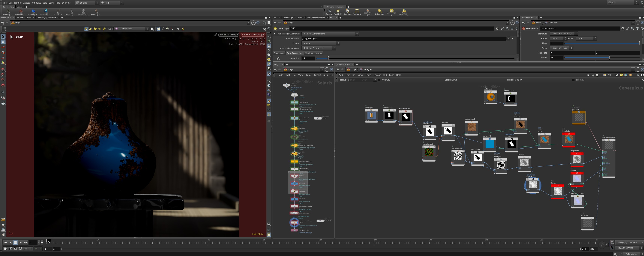This screenshot has width=644, height=256.
Task: Toggle the Tile Vis: 3 checkbox
Action: click(573, 80)
